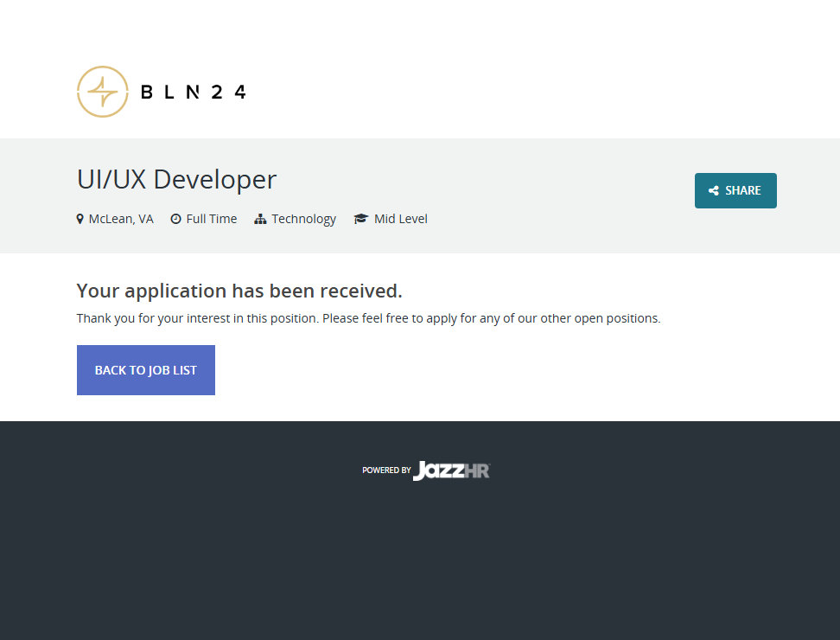The image size is (840, 640).
Task: Select the Technology department label
Action: (304, 219)
